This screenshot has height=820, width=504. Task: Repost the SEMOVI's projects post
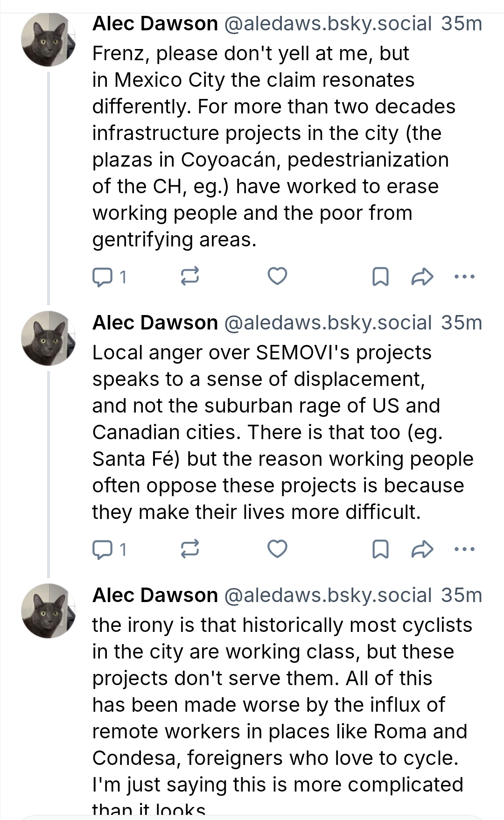(190, 549)
